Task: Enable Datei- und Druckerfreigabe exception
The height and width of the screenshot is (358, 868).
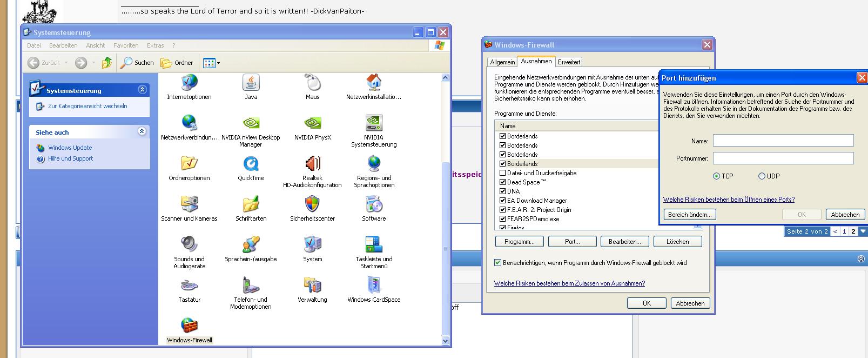Action: click(503, 173)
